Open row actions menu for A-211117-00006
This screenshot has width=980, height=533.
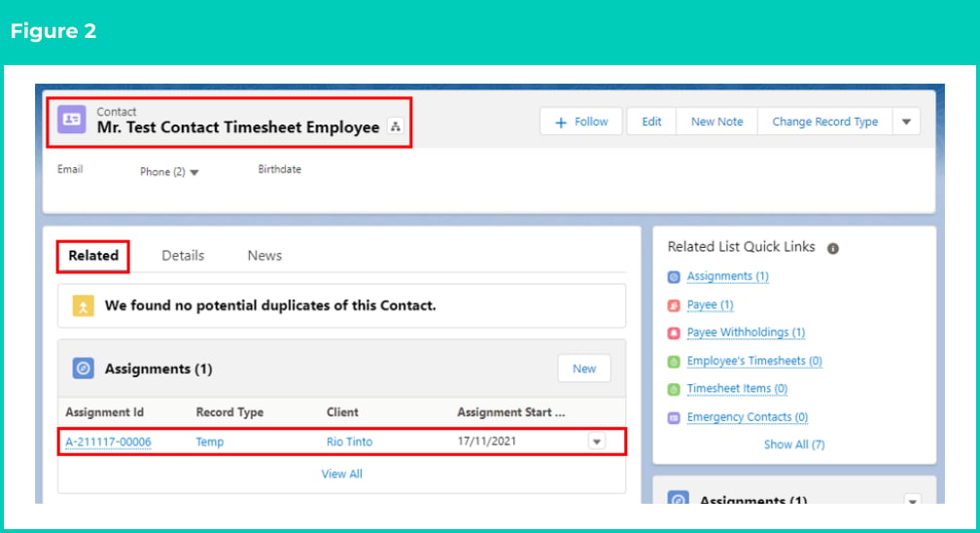[x=597, y=441]
